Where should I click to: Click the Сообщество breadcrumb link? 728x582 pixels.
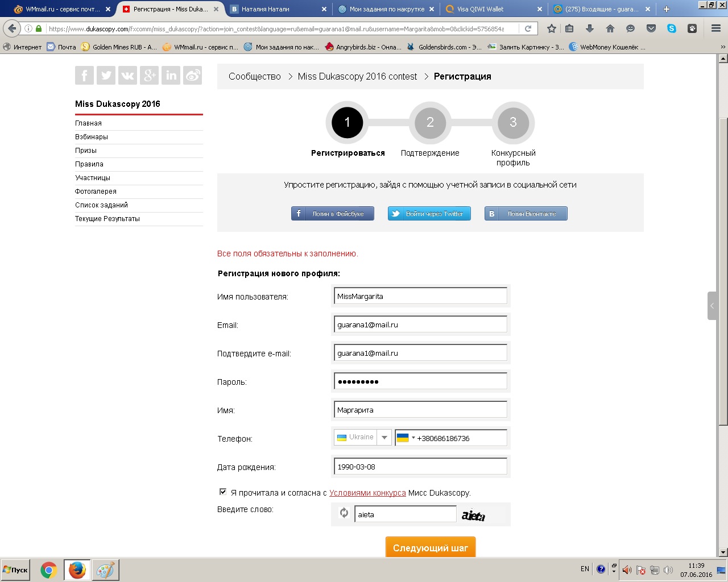255,76
